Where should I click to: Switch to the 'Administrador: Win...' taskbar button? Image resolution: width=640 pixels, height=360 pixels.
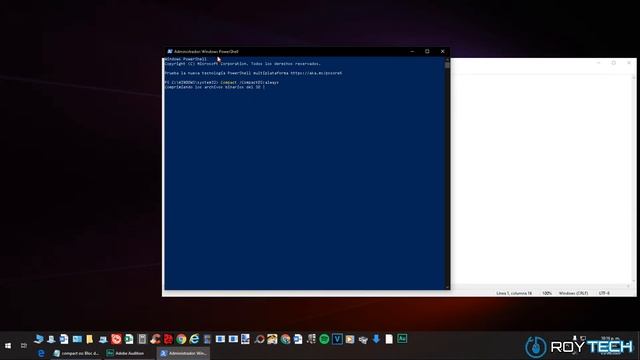coord(184,353)
